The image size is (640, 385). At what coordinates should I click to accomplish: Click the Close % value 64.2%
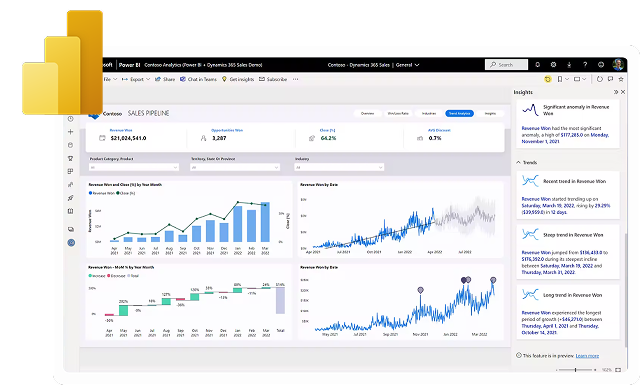pos(328,138)
